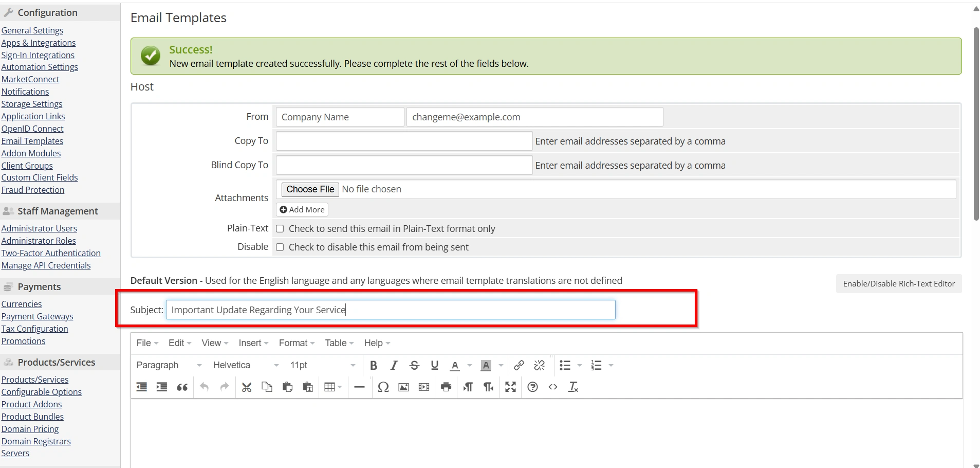Expand the text color picker arrow
The image size is (980, 468).
tap(470, 365)
